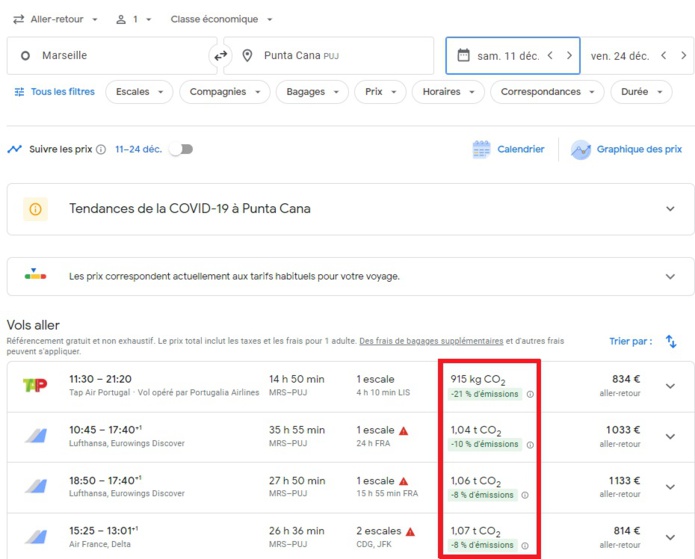Open the Bagages filter dropdown

pyautogui.click(x=312, y=92)
